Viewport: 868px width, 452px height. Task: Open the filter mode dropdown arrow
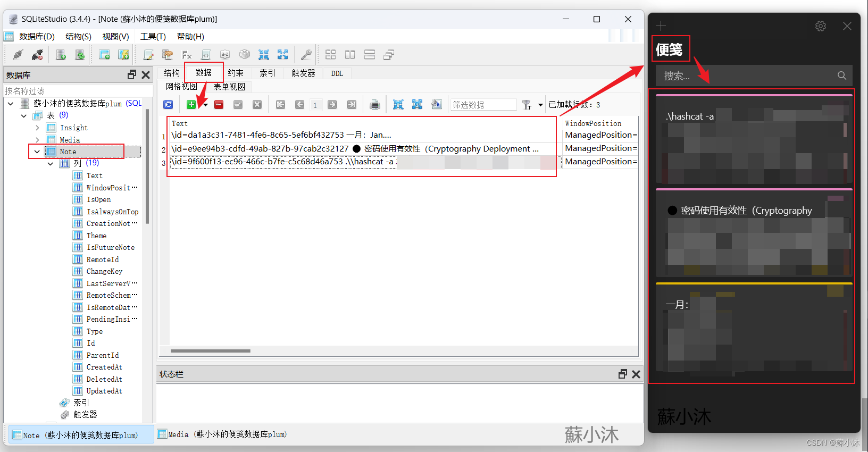tap(540, 105)
